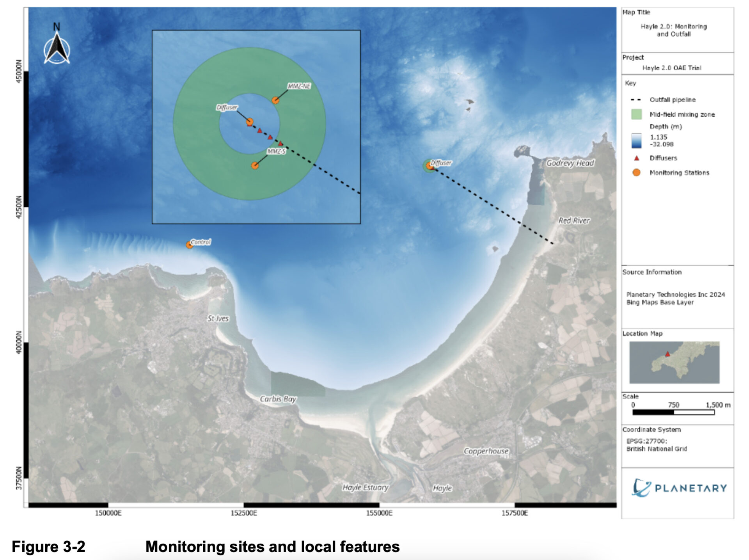Click the Red River place label
This screenshot has height=560, width=749.
(574, 220)
